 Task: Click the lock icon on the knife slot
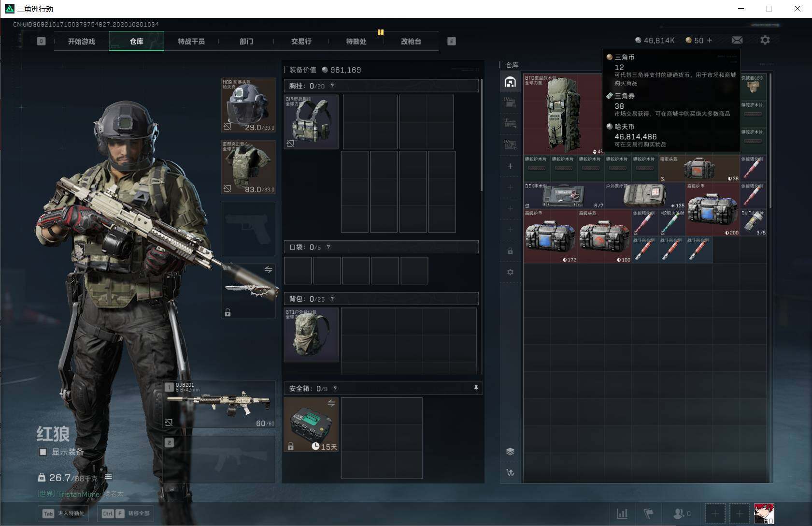coord(228,313)
